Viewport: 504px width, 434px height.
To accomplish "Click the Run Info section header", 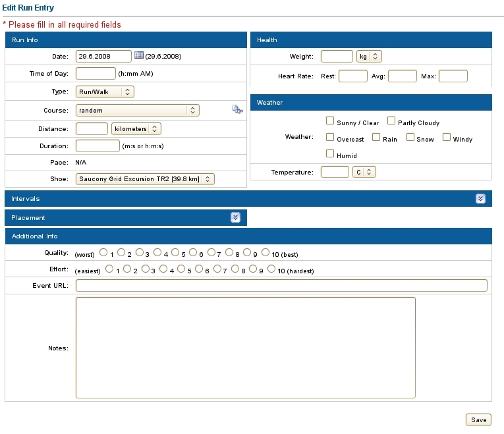I will 126,40.
